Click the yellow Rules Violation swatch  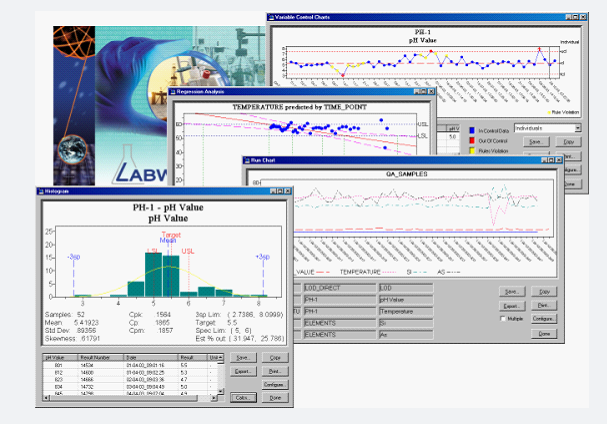click(x=472, y=151)
